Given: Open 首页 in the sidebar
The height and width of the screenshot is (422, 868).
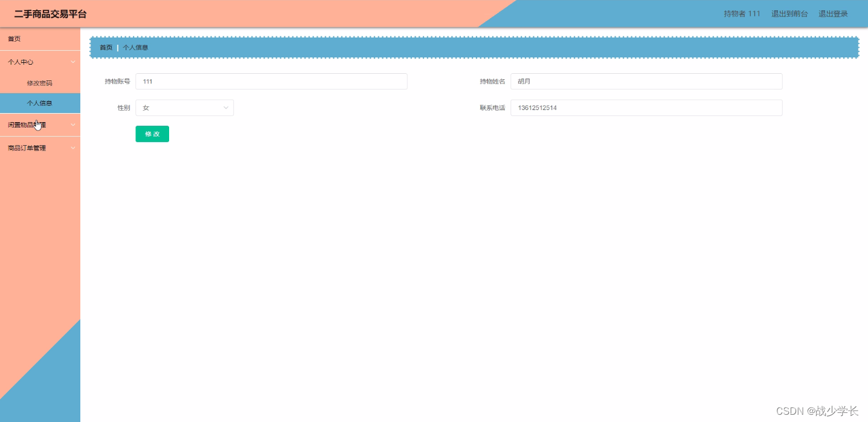Looking at the screenshot, I should click(x=40, y=39).
